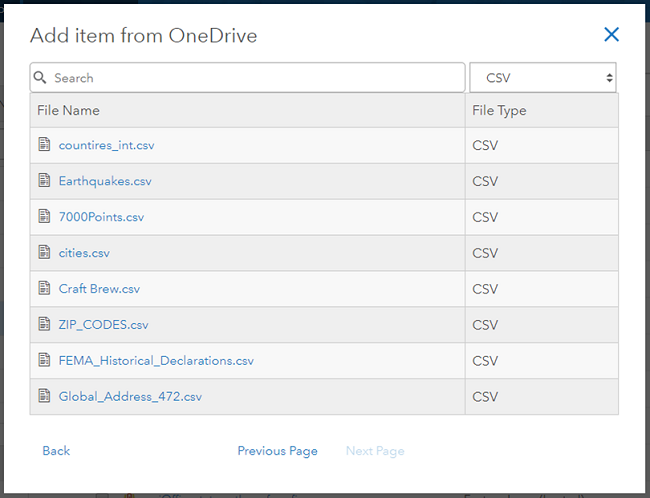Screen dimensions: 650x498
Task: Click the File Name column header
Action: point(68,110)
